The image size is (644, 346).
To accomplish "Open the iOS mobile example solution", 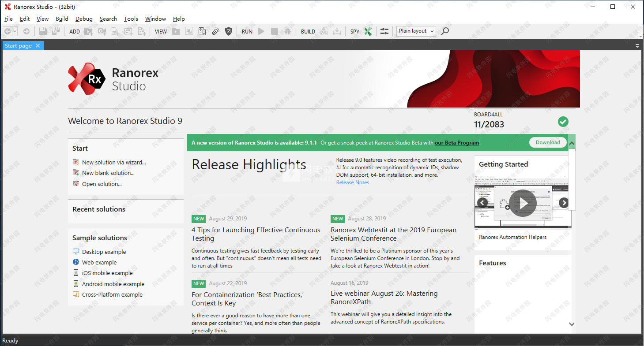I will 107,273.
